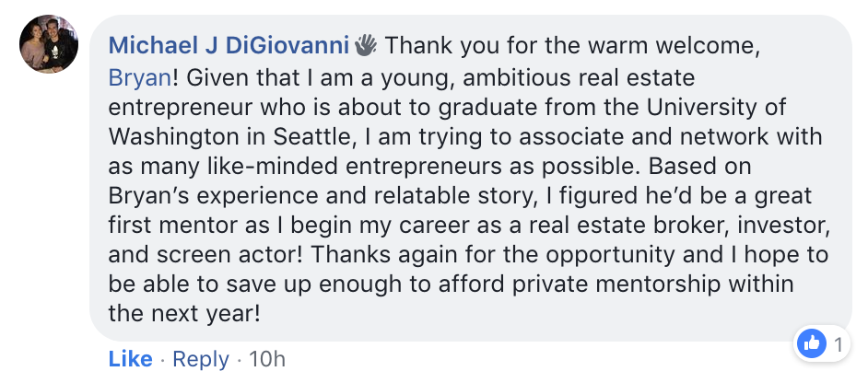Click "Bryan's" in "Bryan's experience"
This screenshot has height=383, width=868.
144,196
